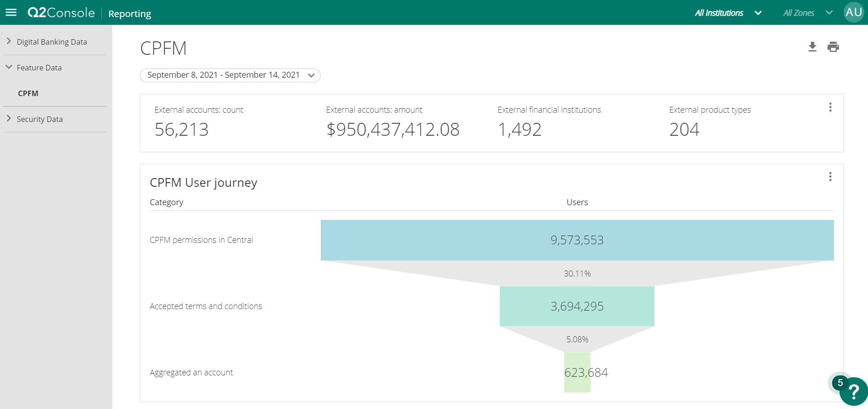Click the 30.11% conversion label
Viewport: 868px width, 409px height.
[577, 274]
